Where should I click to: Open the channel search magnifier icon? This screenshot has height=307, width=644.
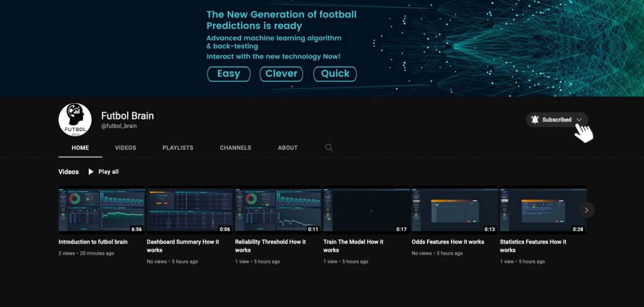pyautogui.click(x=329, y=148)
